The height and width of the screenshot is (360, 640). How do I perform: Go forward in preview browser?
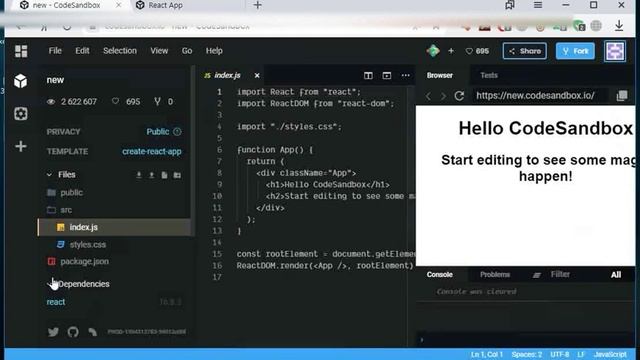(443, 96)
